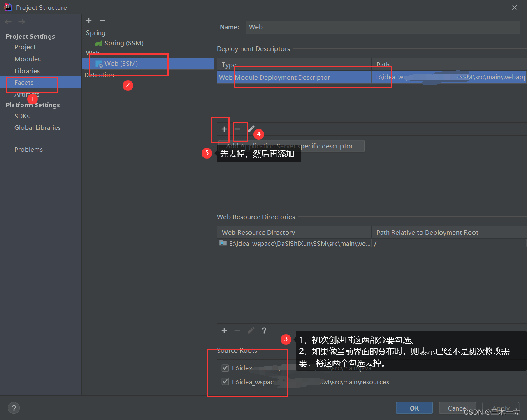This screenshot has height=420, width=527.
Task: Click the back navigation arrow
Action: [x=8, y=22]
